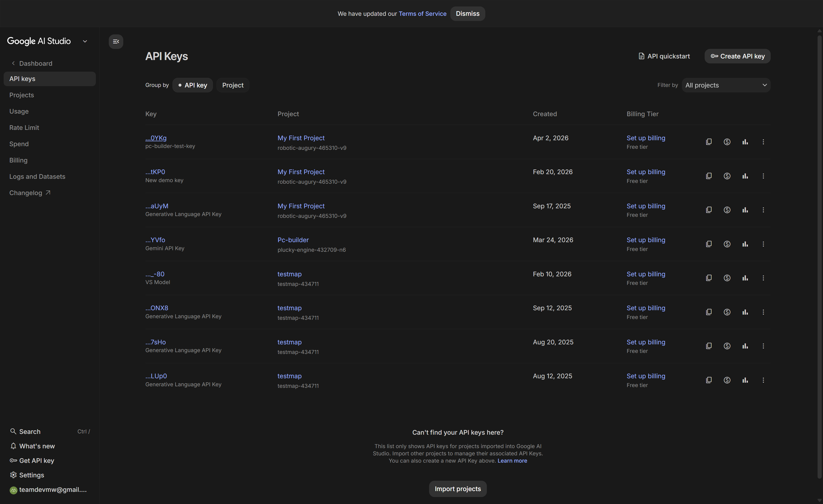View usage chart for ..._-80 key
Viewport: 823px width, 504px height.
[745, 278]
